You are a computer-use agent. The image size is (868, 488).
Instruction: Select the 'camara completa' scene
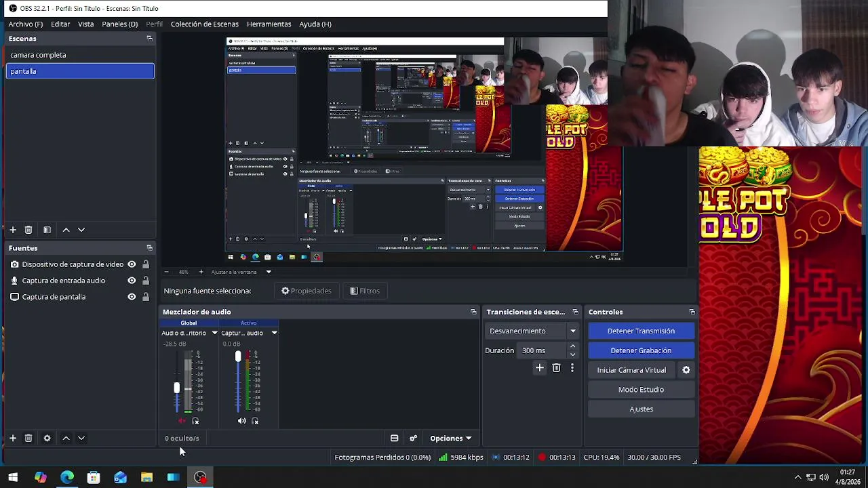click(x=80, y=55)
